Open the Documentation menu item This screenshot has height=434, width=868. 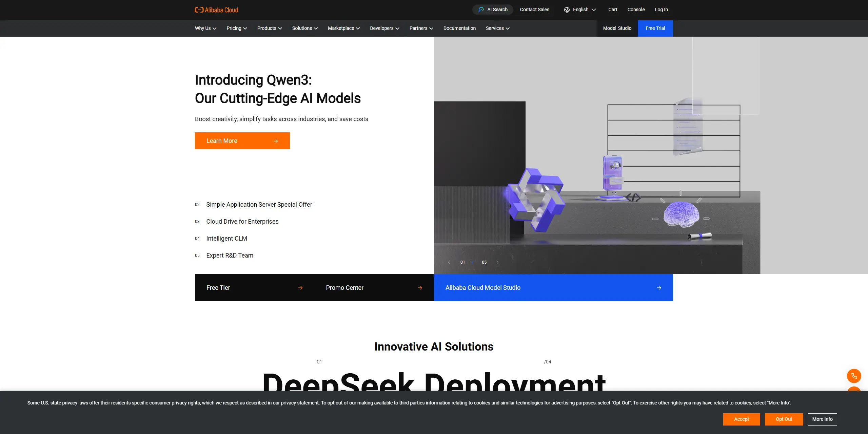(x=459, y=28)
